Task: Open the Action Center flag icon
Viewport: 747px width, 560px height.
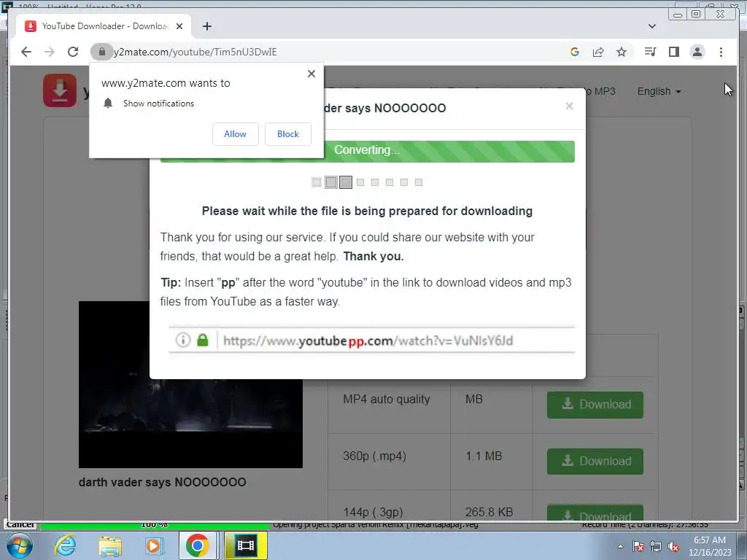Action: (638, 546)
